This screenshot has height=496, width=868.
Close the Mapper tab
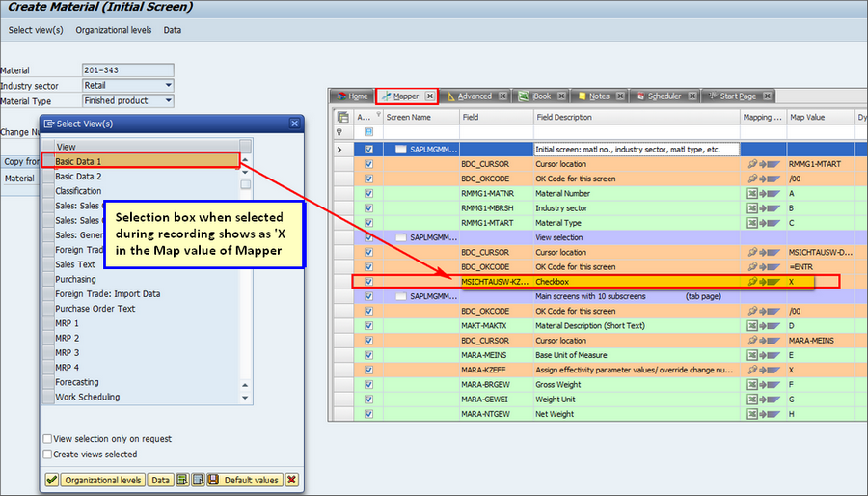coord(429,96)
